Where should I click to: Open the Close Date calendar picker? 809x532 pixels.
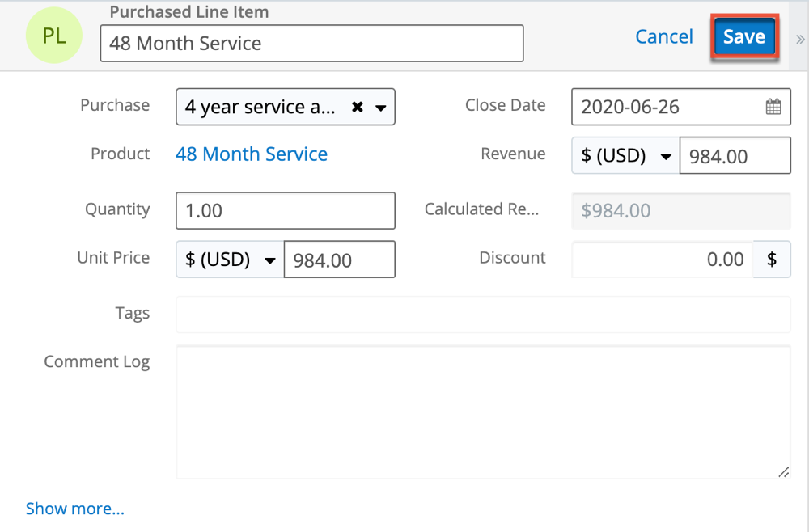(773, 107)
